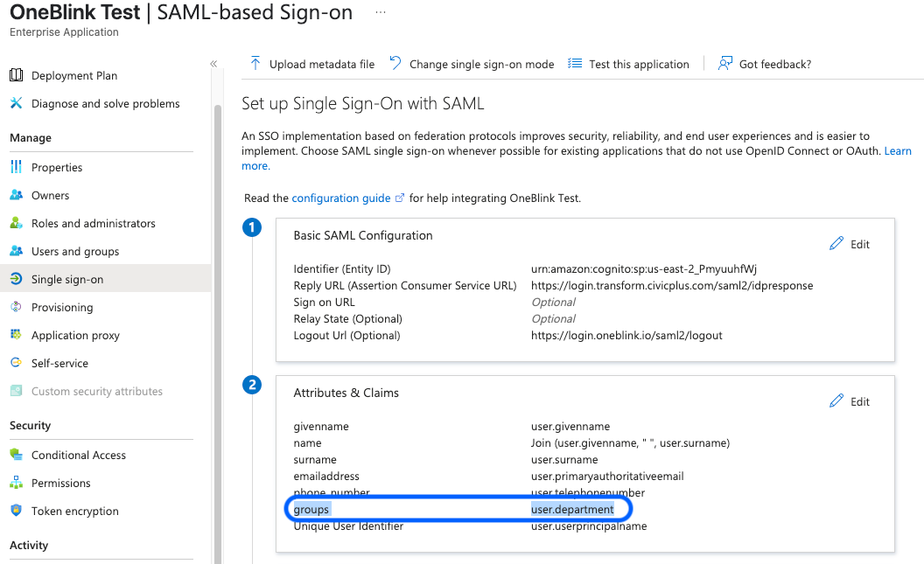Click the Single sign-on arrow icon
Screen dimensions: 924x564
coord(17,279)
